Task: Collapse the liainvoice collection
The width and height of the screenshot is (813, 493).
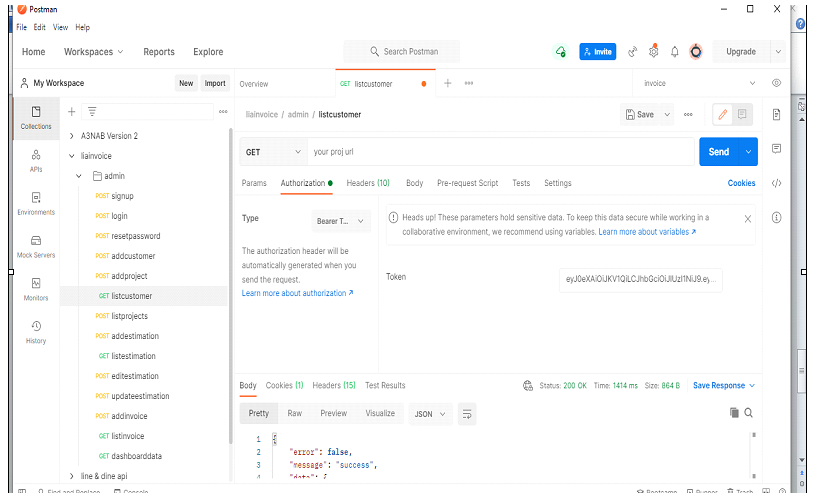Action: (x=72, y=156)
